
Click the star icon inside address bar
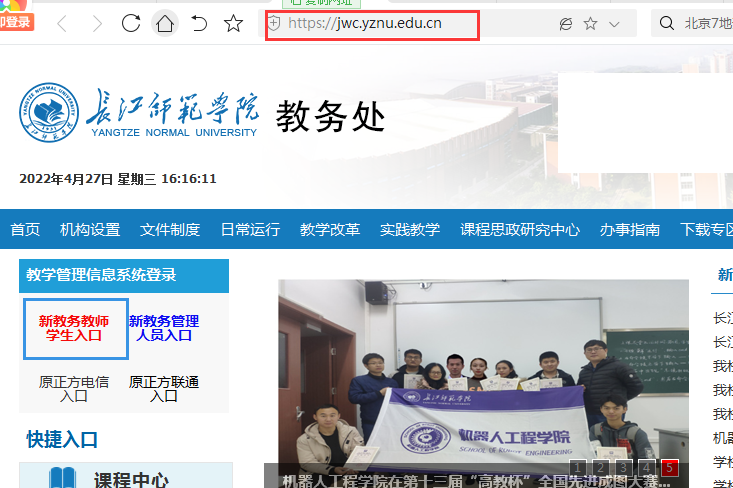590,23
